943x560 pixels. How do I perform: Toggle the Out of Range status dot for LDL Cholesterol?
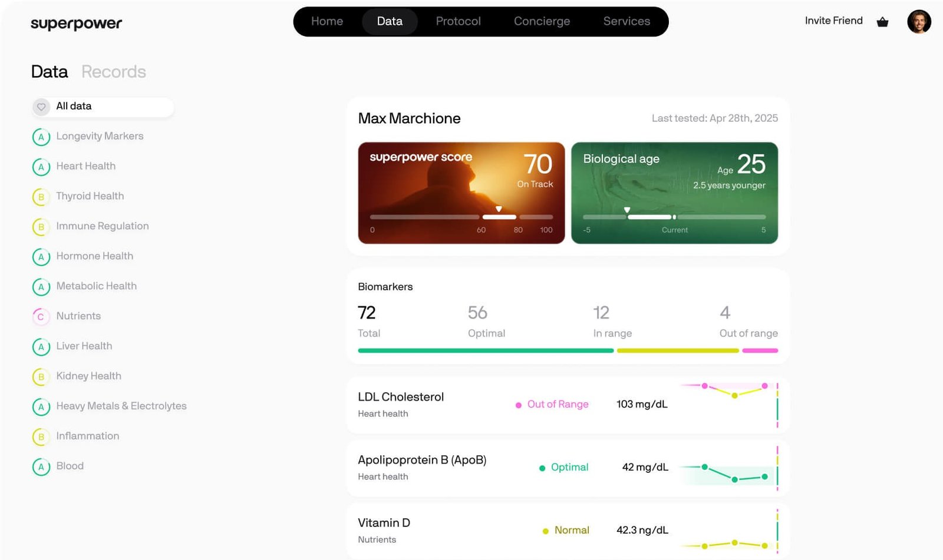pos(519,405)
